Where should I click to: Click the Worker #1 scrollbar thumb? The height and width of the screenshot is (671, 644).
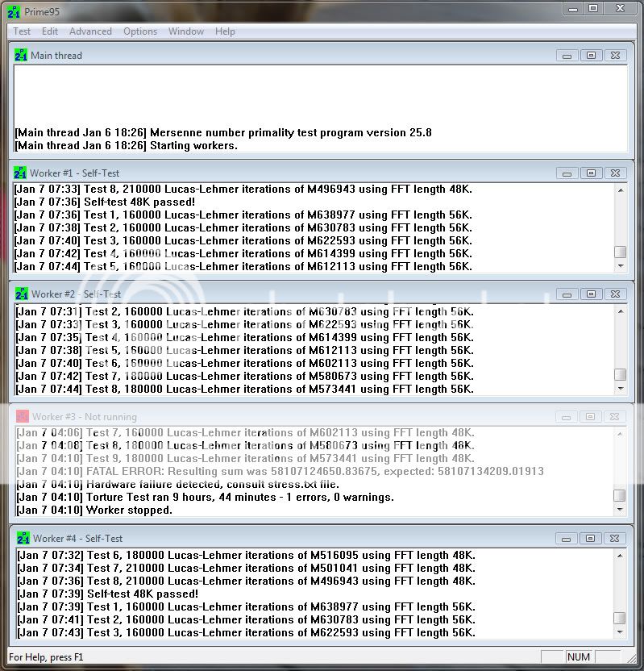[621, 252]
